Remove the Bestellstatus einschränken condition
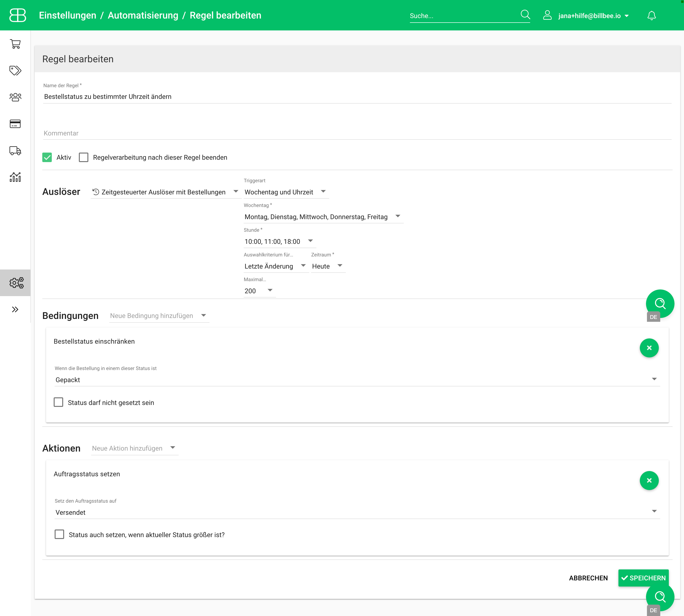Image resolution: width=684 pixels, height=616 pixels. [649, 348]
